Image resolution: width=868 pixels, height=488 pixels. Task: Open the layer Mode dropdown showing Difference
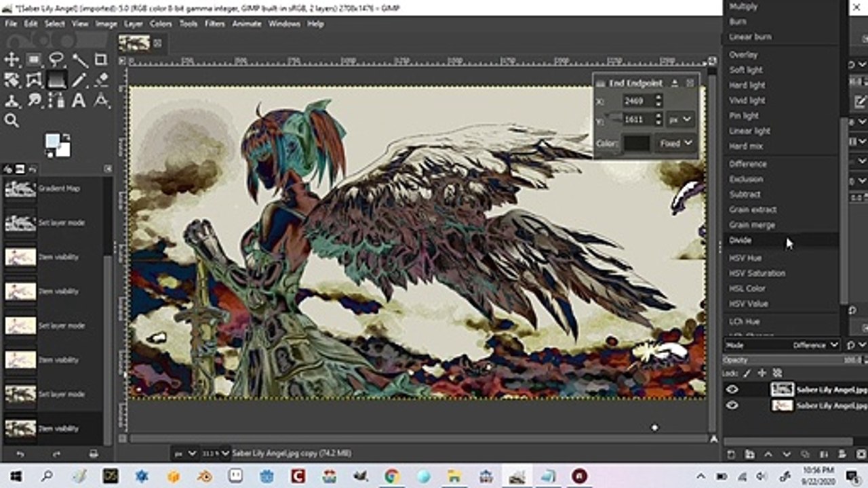click(816, 345)
